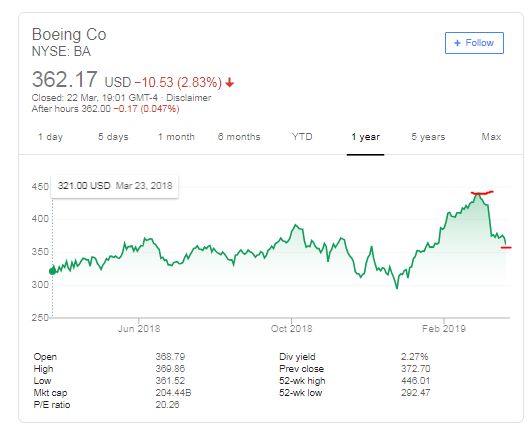Click the 52-wk high label
The image size is (531, 432).
[x=302, y=381]
